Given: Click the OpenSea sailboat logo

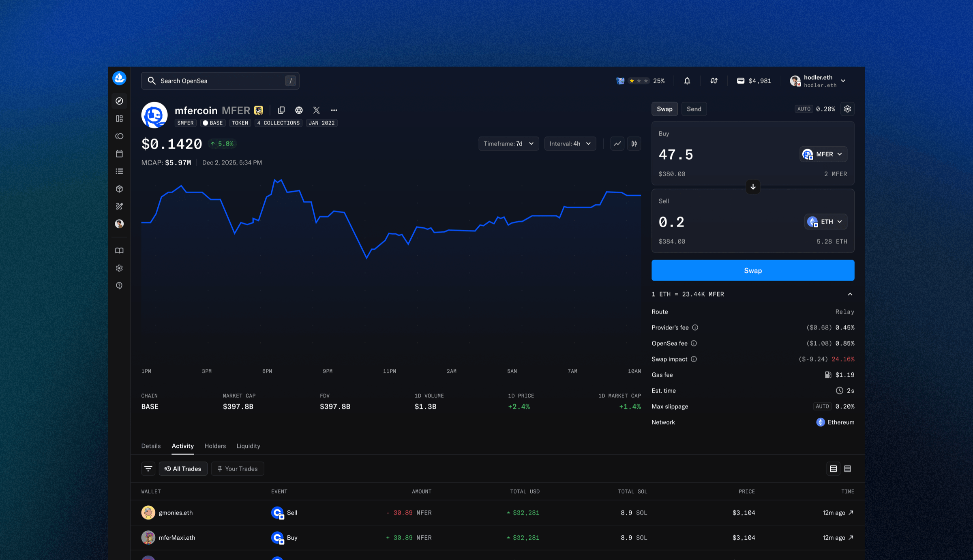Looking at the screenshot, I should tap(119, 78).
